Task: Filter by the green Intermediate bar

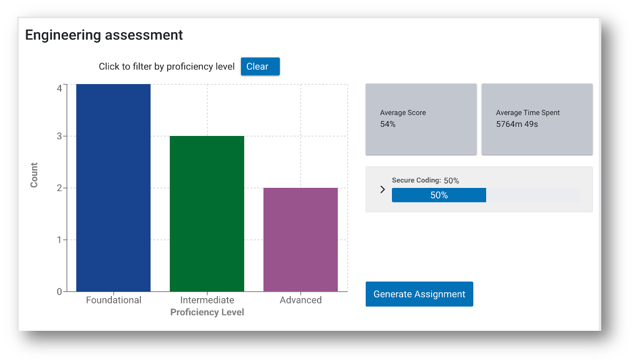Action: [207, 214]
